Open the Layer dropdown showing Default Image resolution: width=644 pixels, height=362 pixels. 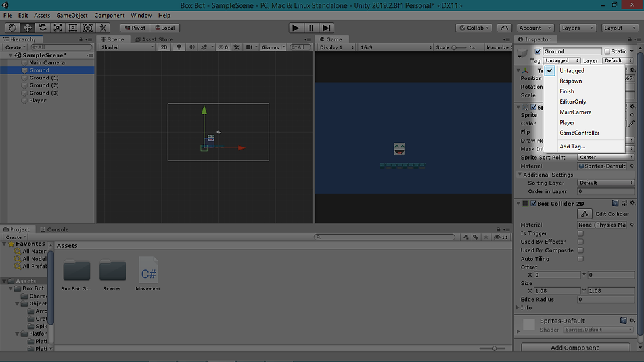pos(617,60)
